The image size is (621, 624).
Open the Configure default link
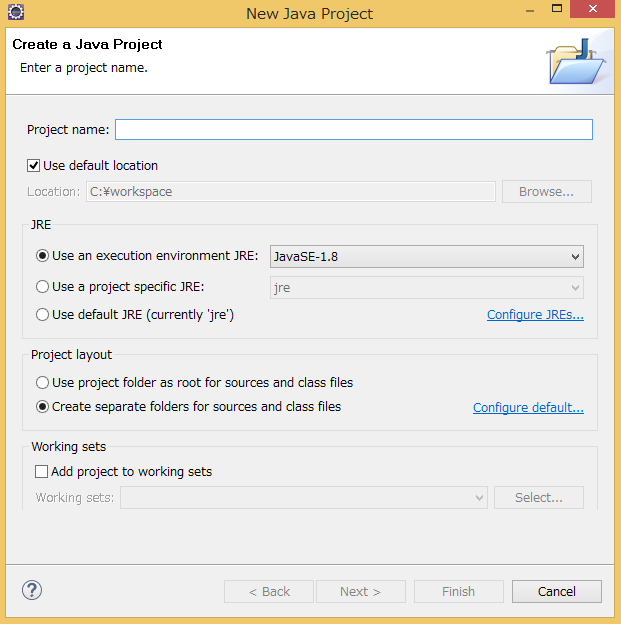coord(528,408)
